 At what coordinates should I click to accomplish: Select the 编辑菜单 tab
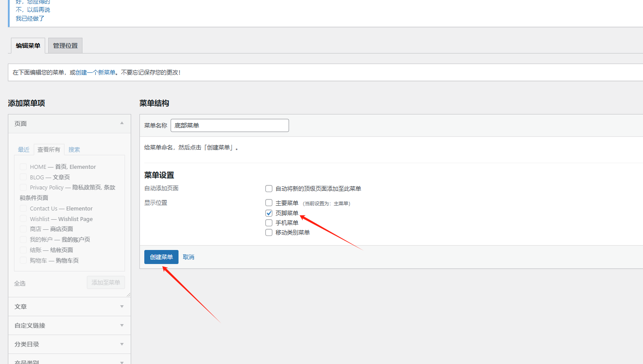click(x=27, y=45)
